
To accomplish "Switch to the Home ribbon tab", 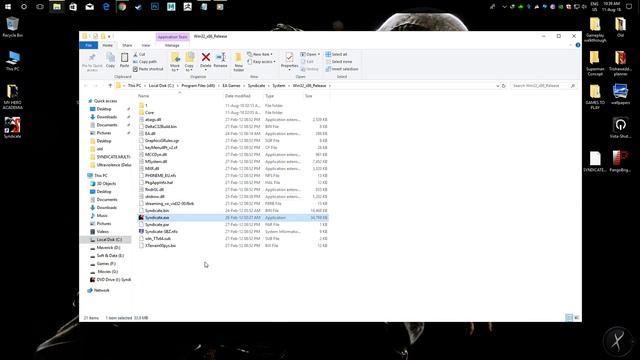I will tap(107, 45).
